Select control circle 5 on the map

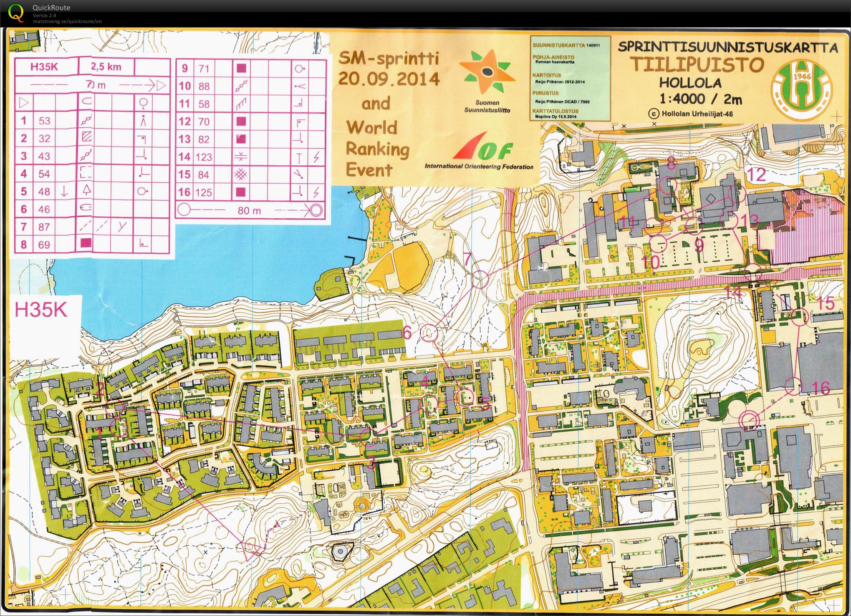(x=465, y=397)
